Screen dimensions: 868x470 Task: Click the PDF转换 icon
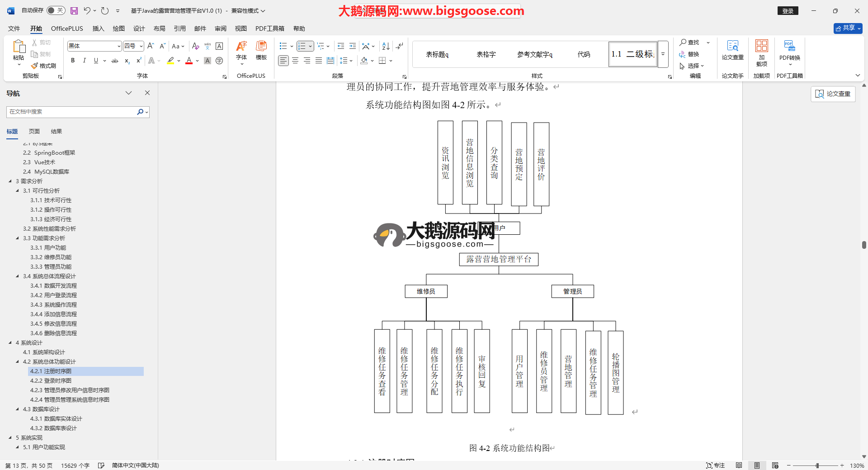[789, 50]
